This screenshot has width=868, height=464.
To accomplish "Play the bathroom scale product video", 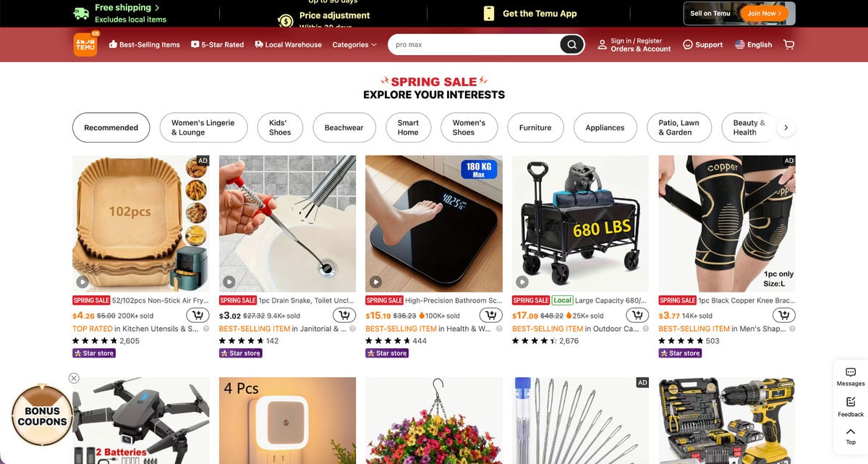I will tap(375, 282).
